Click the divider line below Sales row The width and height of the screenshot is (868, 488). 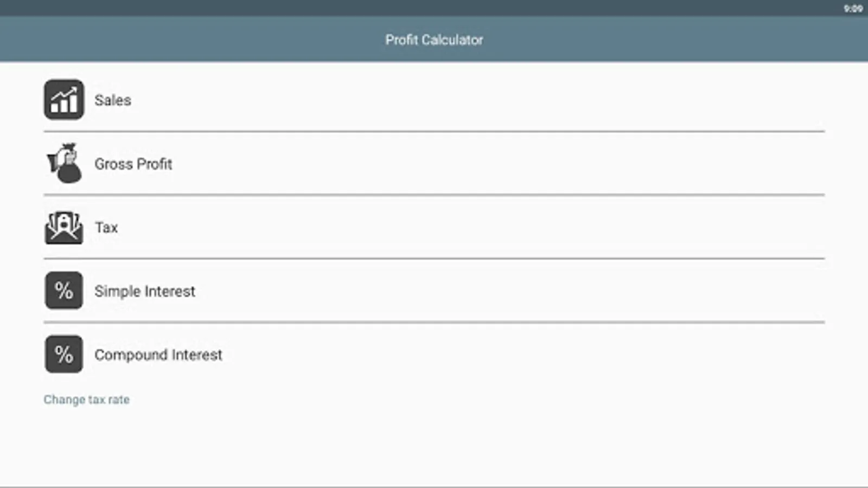click(x=434, y=131)
